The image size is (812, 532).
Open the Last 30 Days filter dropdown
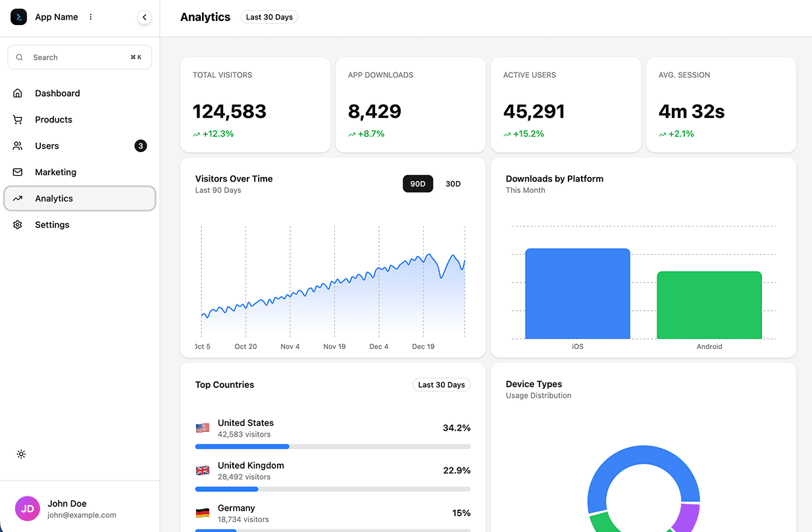click(x=269, y=17)
